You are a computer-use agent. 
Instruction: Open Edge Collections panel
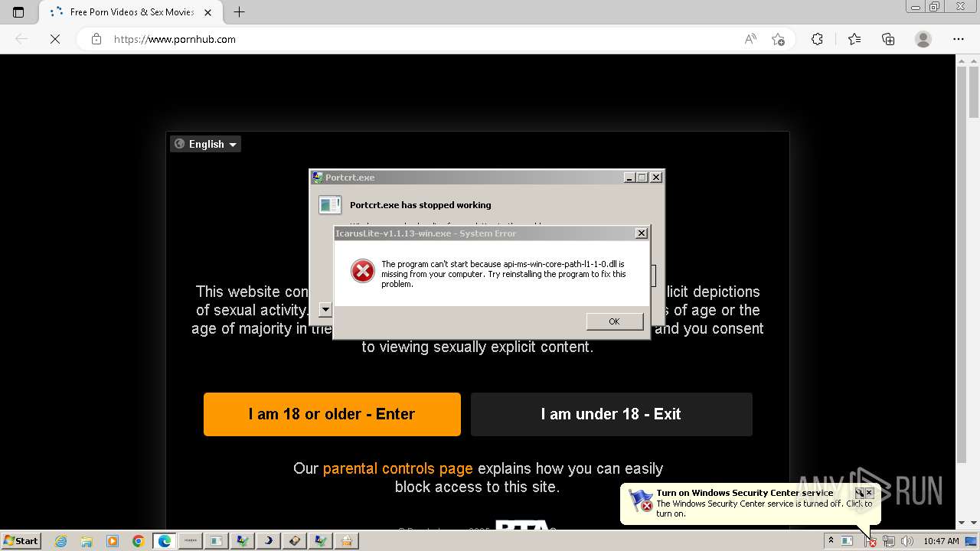pyautogui.click(x=888, y=39)
